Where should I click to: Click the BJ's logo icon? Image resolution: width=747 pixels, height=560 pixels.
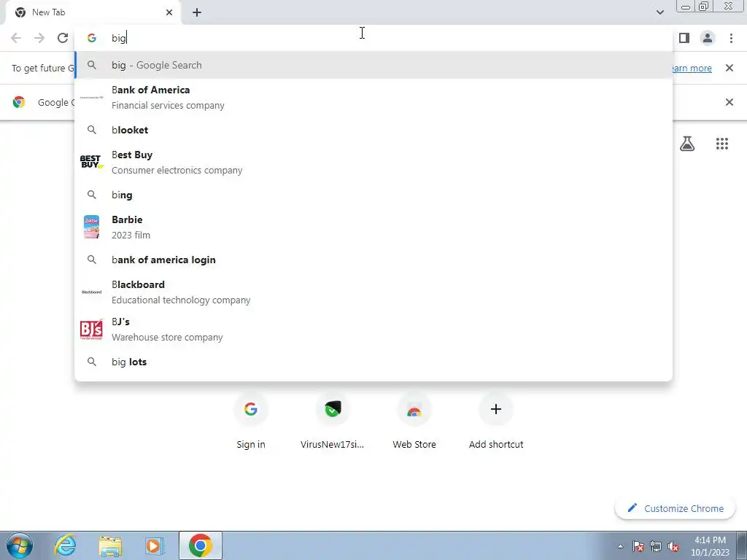click(91, 329)
